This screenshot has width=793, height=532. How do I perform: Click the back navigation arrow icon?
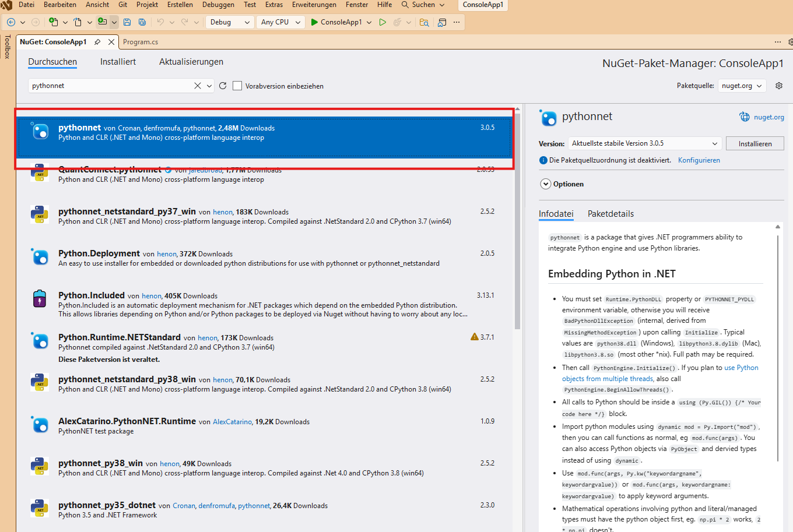point(11,22)
